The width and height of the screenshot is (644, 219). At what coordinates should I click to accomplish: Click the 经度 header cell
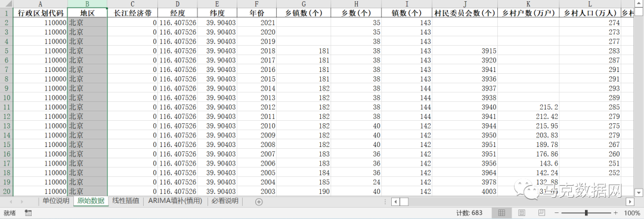click(x=178, y=12)
